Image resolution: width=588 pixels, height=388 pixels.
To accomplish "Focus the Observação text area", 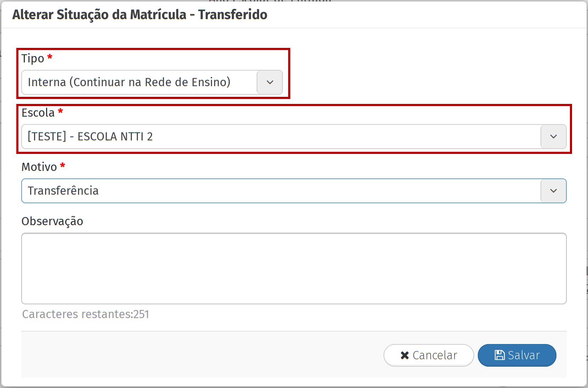I will [294, 268].
